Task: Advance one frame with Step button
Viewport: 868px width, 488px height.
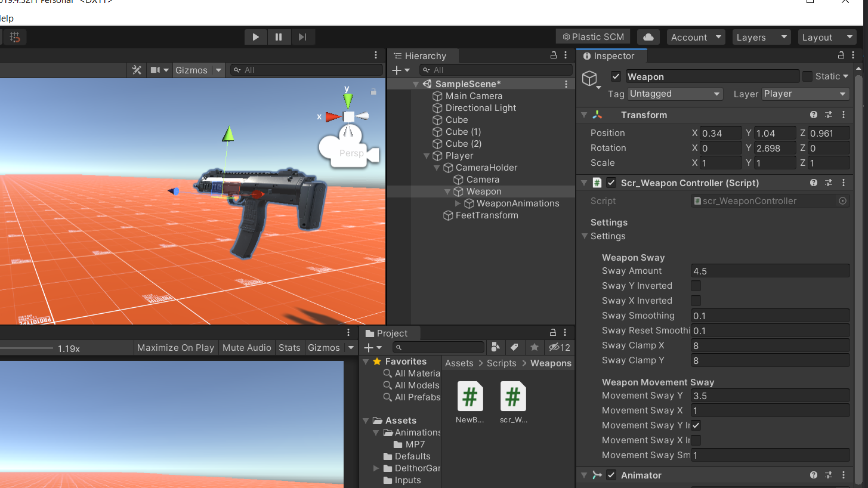Action: (x=302, y=37)
